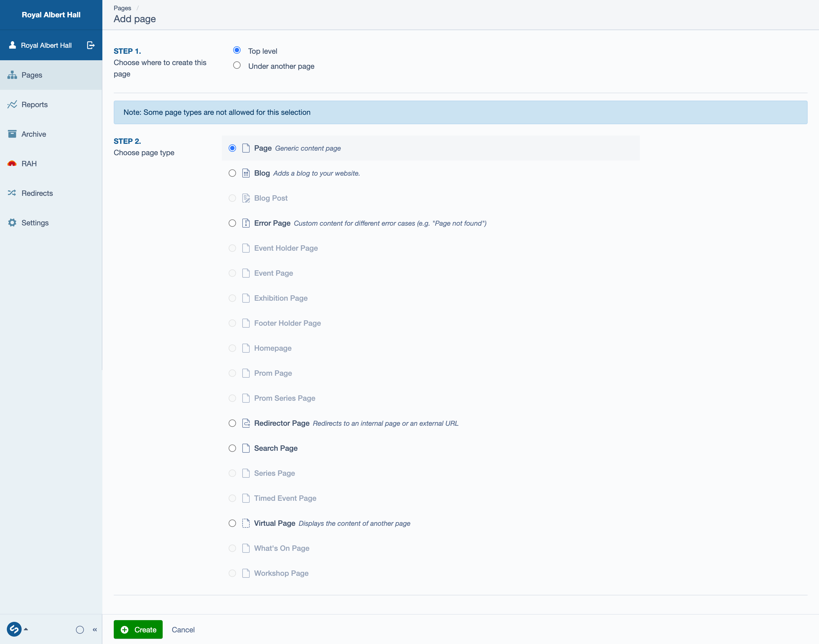
Task: Click the Pages sitemap icon in sidebar
Action: (12, 75)
